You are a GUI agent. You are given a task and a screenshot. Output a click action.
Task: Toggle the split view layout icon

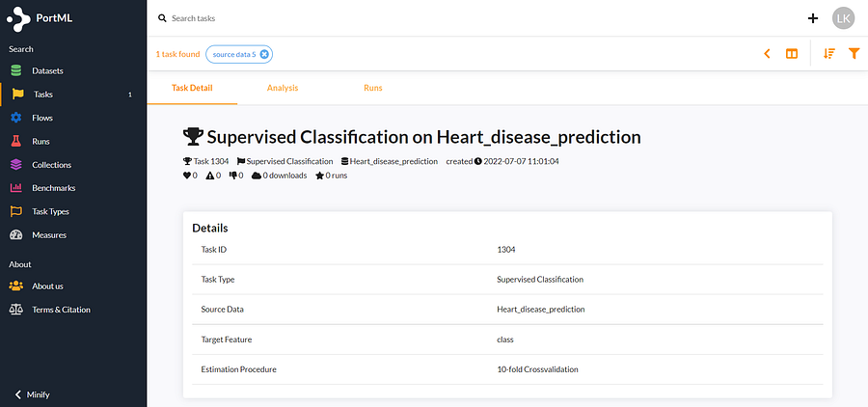pos(792,54)
